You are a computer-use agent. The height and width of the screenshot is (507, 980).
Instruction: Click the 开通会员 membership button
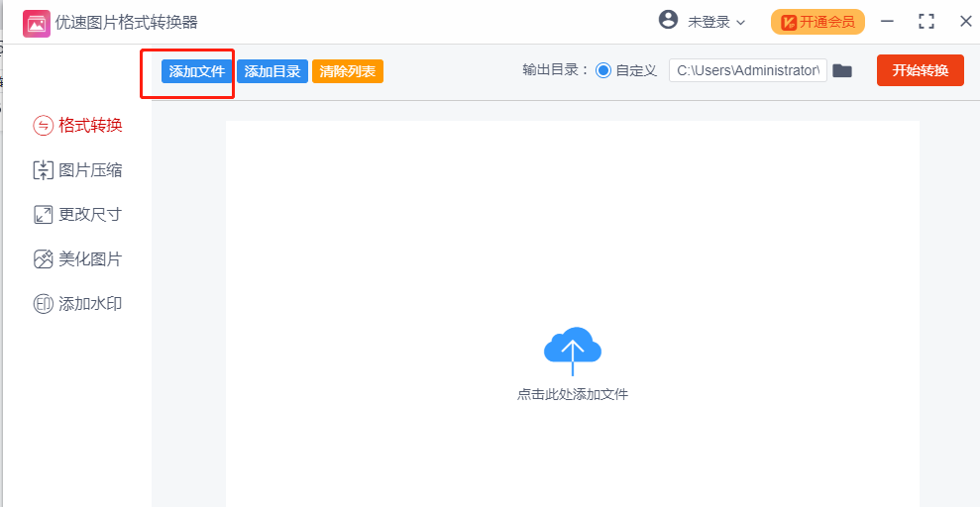tap(817, 23)
